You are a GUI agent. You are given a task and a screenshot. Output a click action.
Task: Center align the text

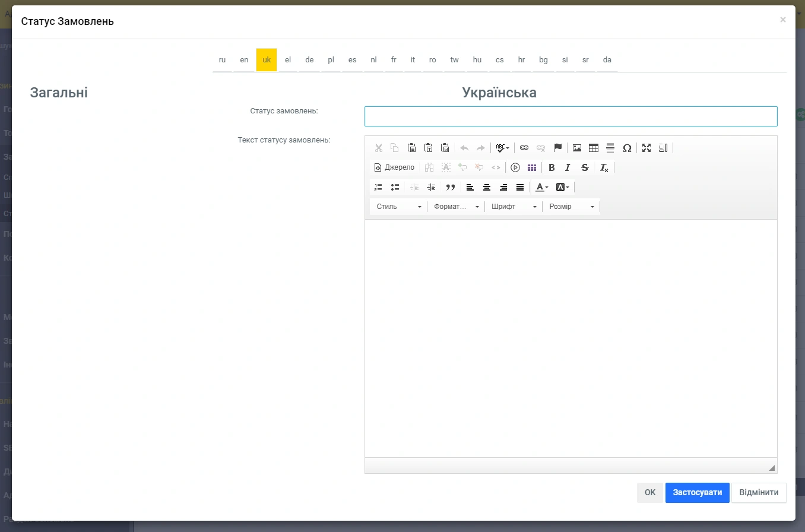[x=487, y=187]
